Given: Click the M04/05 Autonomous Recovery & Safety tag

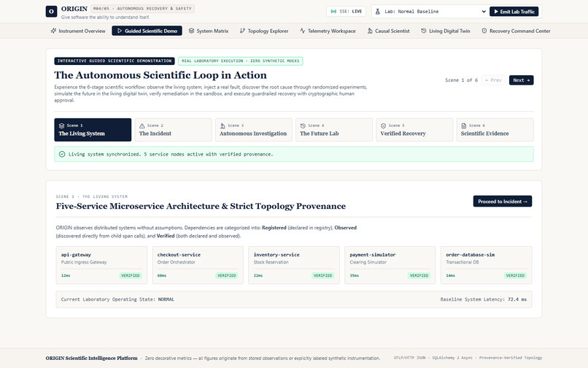Looking at the screenshot, I should coord(142,8).
